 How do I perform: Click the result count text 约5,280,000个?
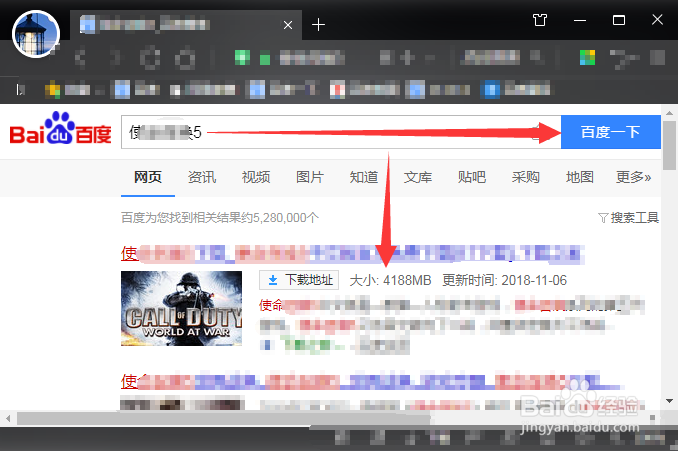[x=280, y=218]
